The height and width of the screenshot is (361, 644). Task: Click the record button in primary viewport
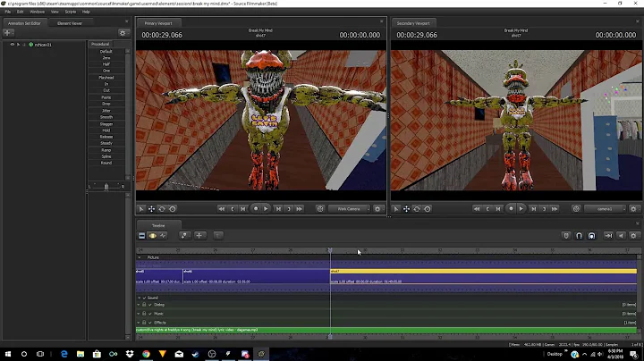[256, 209]
